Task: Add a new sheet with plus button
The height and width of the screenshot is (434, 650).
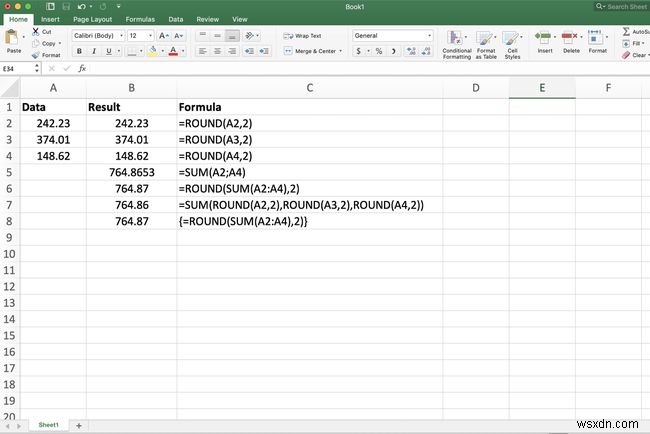Action: [79, 426]
